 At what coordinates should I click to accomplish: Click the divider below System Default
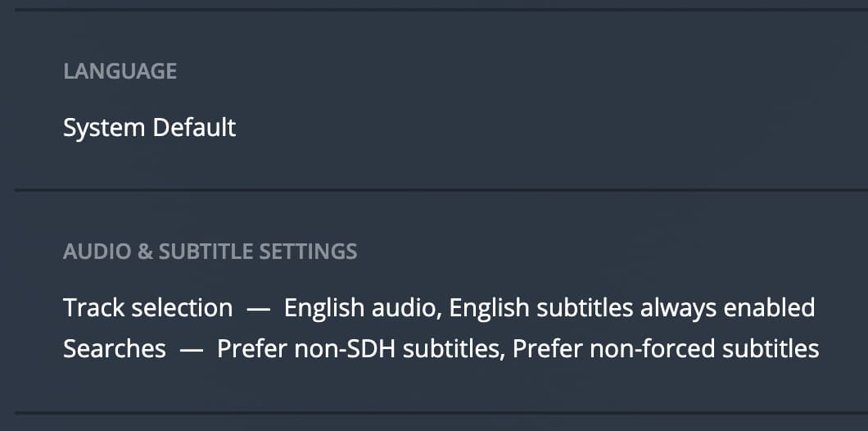[434, 190]
